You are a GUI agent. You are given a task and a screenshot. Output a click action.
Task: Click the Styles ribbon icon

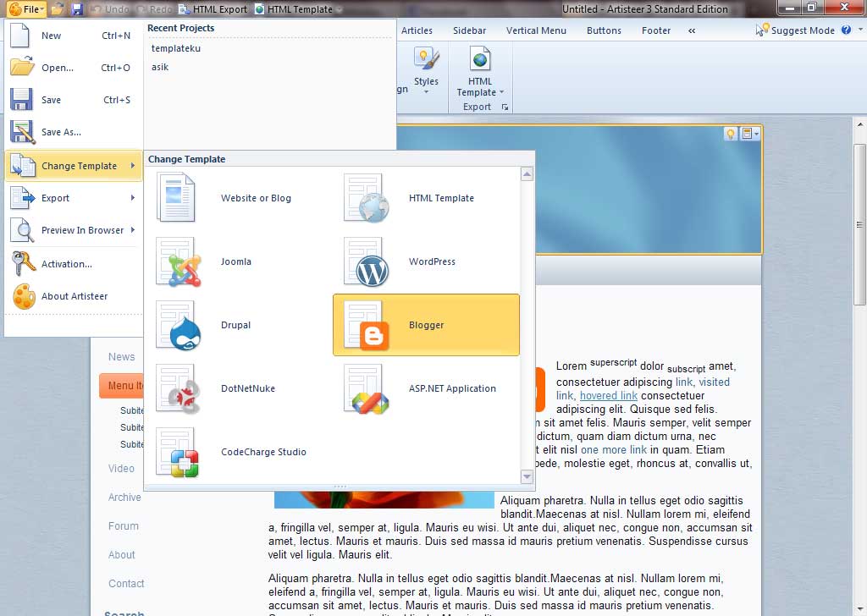point(426,60)
